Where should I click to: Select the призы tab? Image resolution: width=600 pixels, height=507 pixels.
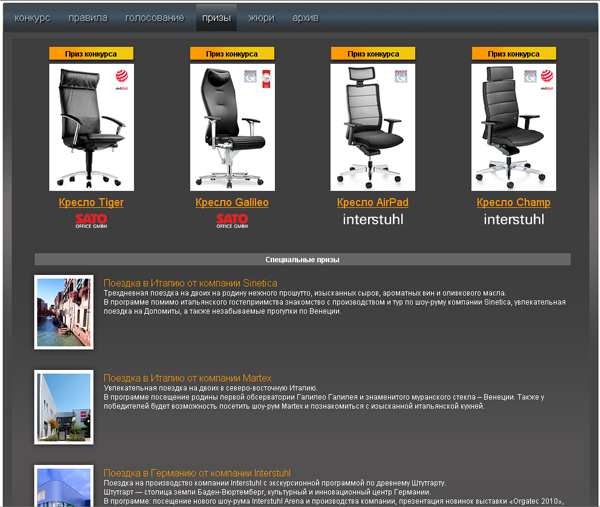215,18
